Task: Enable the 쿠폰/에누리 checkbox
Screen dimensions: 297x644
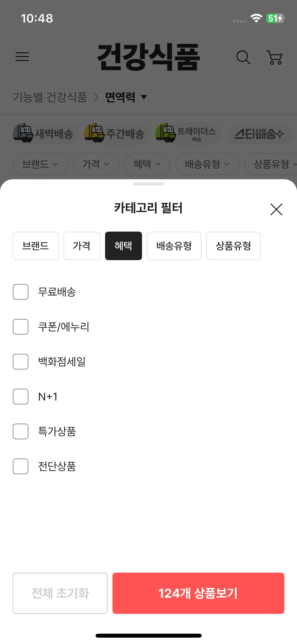Action: [x=21, y=327]
